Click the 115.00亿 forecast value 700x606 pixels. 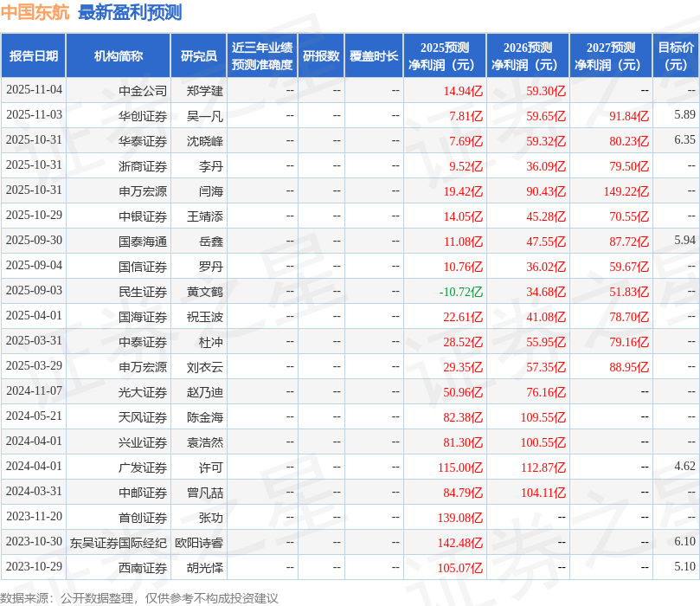pos(460,467)
